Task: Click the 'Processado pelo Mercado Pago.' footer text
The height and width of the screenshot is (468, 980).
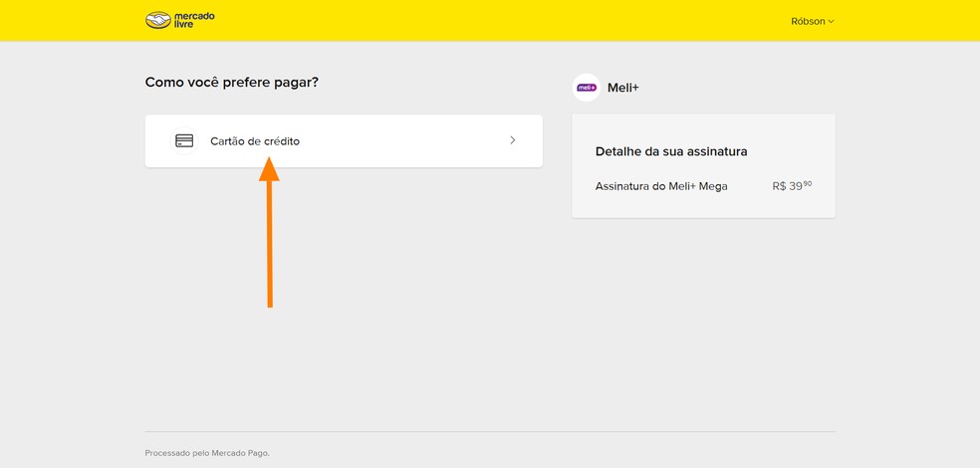Action: (x=207, y=453)
